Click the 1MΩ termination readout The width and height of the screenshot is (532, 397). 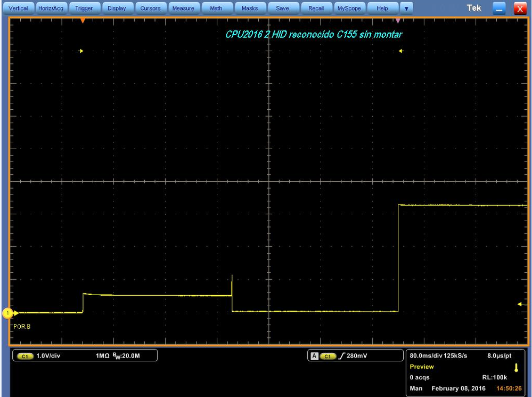[x=102, y=356]
